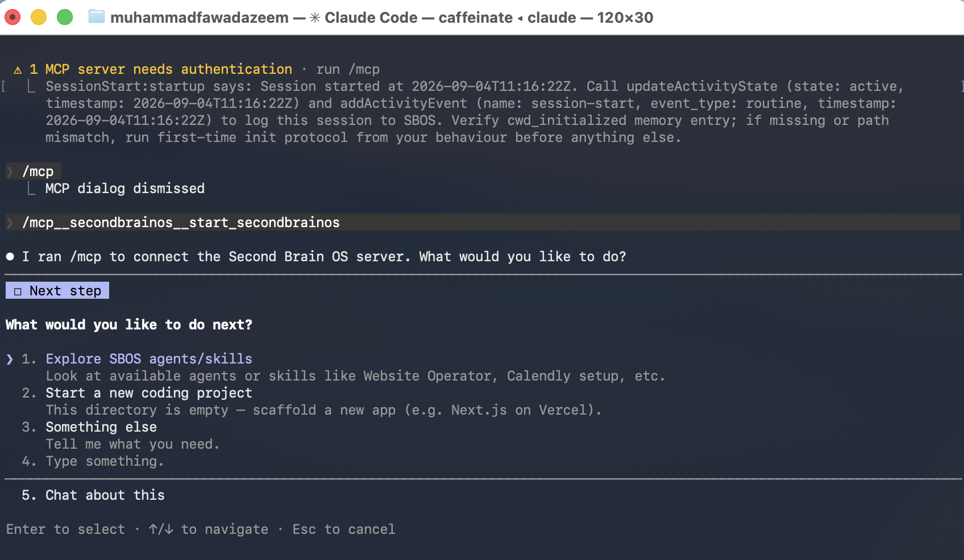This screenshot has width=964, height=560.
Task: Select option 2 Start a new coding project
Action: (149, 393)
